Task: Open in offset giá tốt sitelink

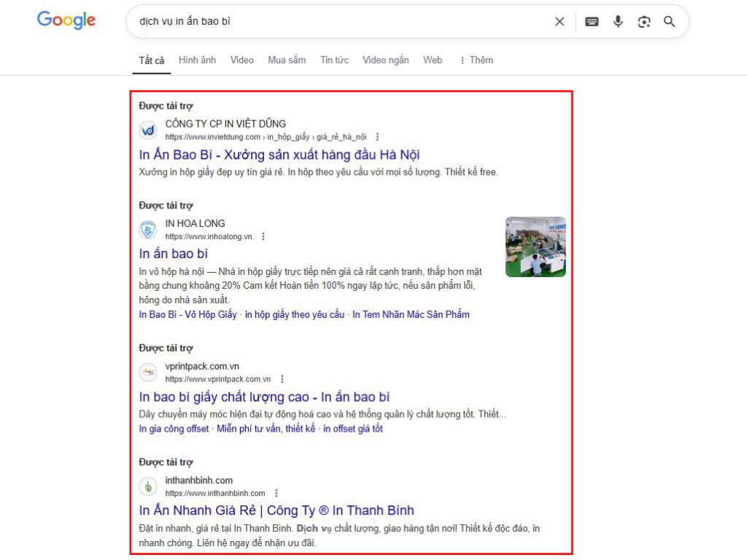Action: (353, 429)
